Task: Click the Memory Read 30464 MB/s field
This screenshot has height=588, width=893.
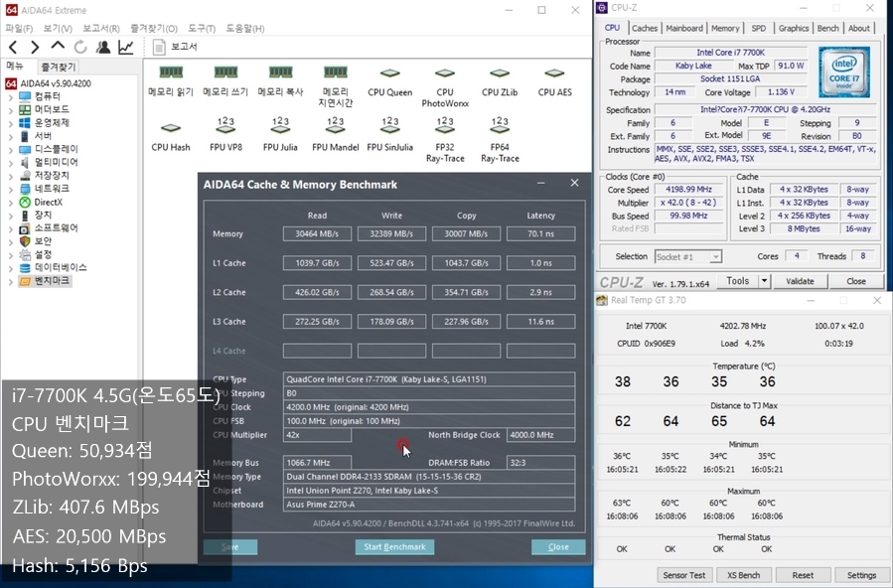Action: 317,234
